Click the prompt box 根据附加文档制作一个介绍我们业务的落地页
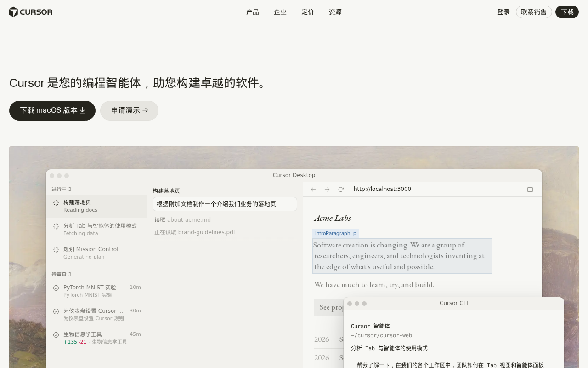The height and width of the screenshot is (368, 588). [225, 204]
